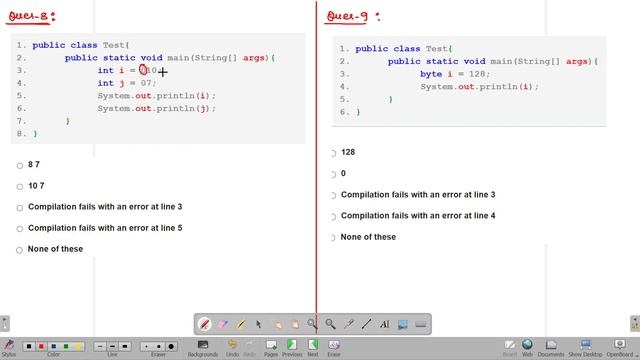Click Show Desktop

click(585, 348)
